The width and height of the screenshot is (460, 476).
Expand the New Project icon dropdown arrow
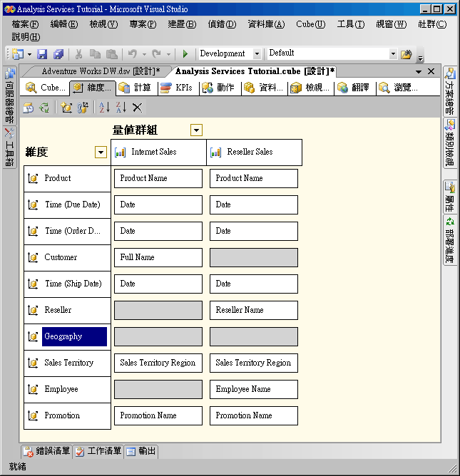coord(29,55)
